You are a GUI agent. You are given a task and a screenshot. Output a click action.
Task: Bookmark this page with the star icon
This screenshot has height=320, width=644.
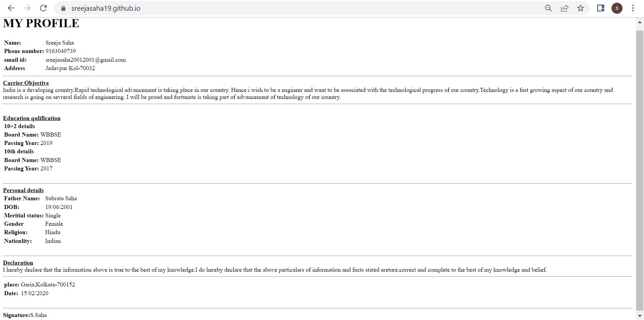(581, 8)
